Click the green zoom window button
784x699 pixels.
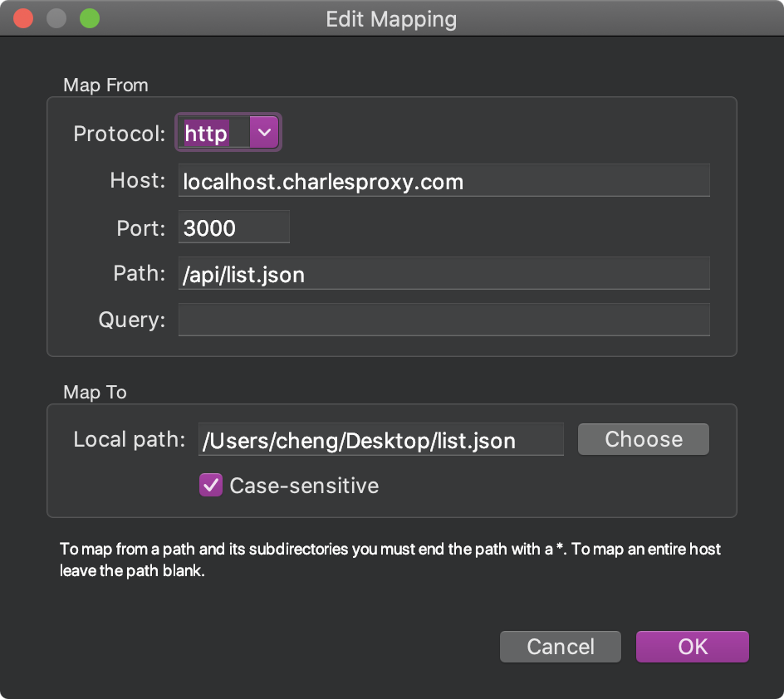(89, 18)
